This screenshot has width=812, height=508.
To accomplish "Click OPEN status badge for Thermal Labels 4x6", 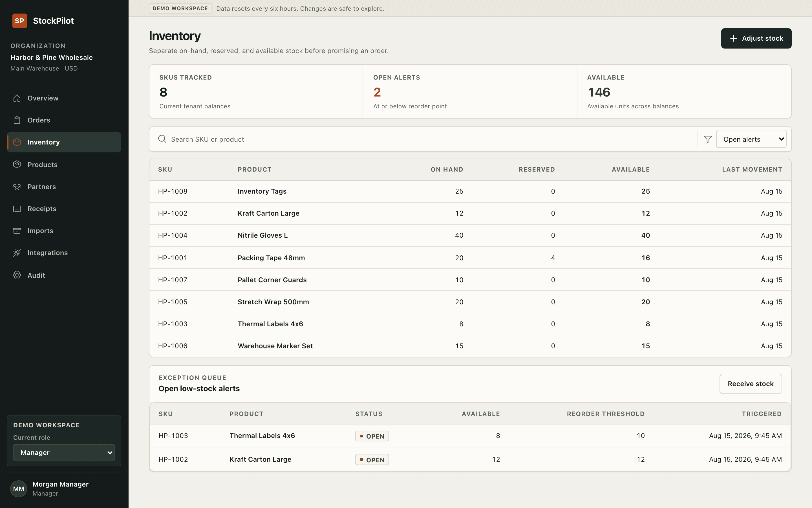I will coord(372,436).
